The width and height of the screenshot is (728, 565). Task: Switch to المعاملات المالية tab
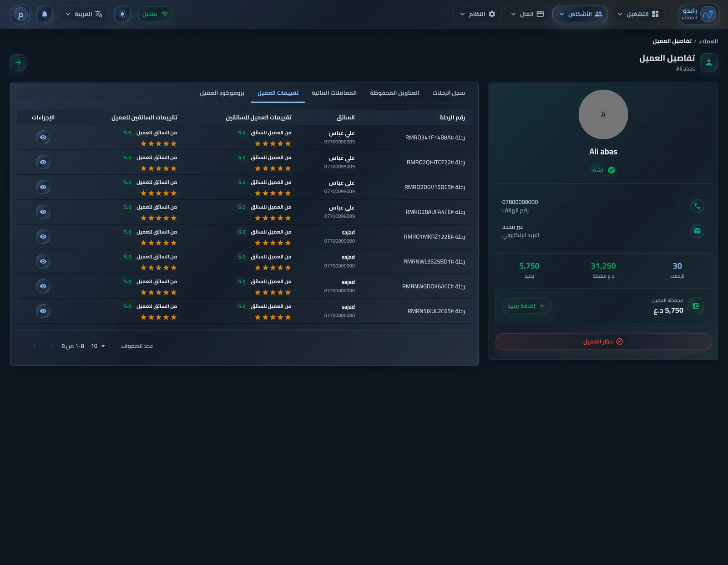point(334,93)
